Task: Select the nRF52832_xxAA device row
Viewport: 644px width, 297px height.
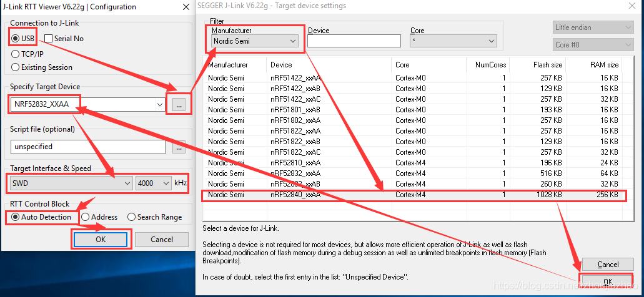Action: point(413,173)
